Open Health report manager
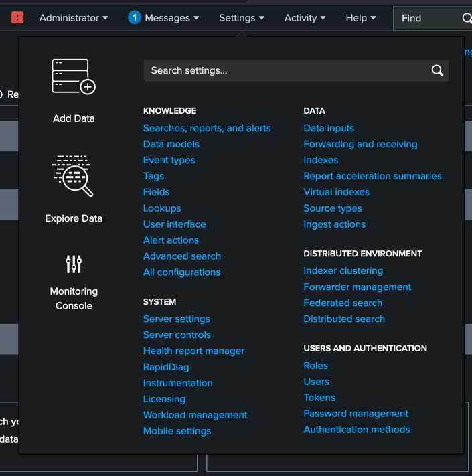Screen dimensions: 472x476 pos(193,351)
